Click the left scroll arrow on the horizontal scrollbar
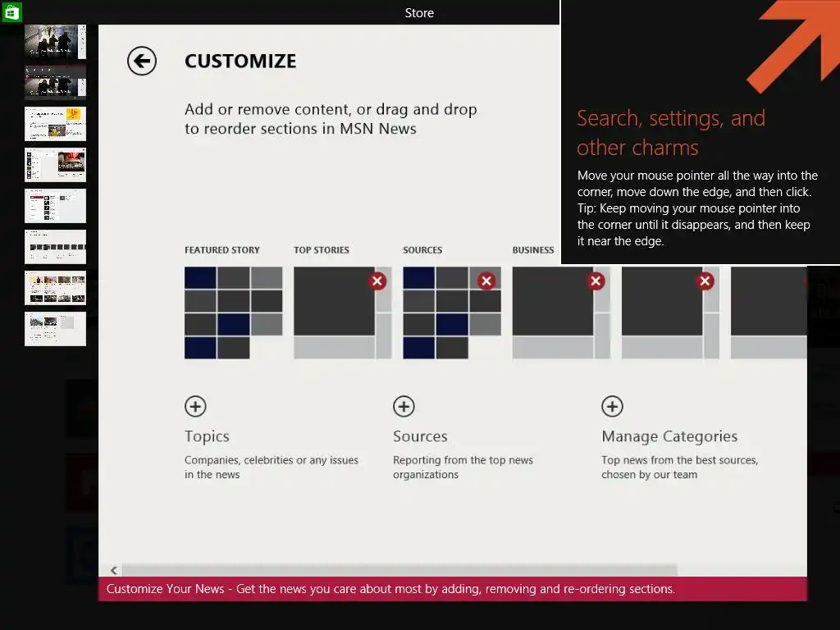Screen dimensions: 840x630 point(113,570)
